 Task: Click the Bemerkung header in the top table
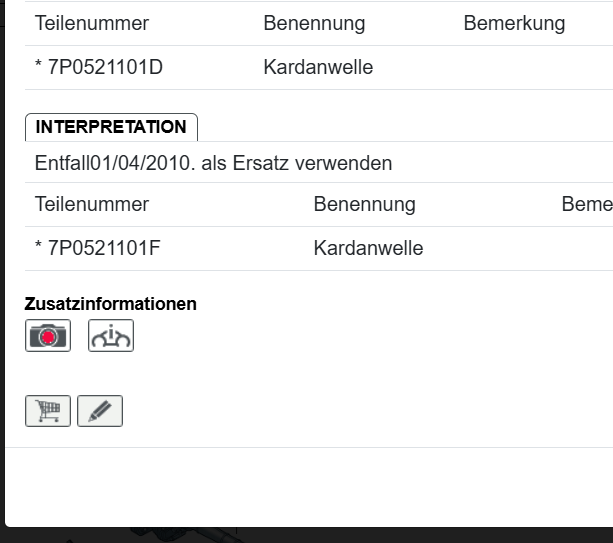click(514, 23)
